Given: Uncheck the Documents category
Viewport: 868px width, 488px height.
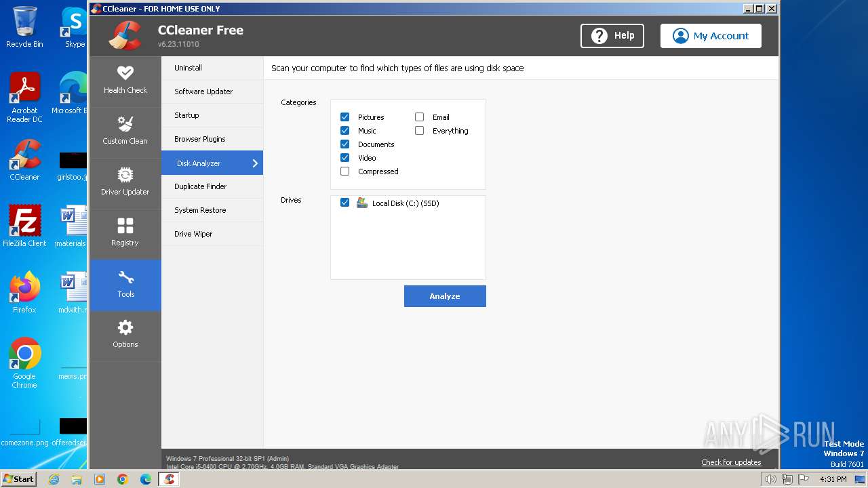Looking at the screenshot, I should coord(344,144).
